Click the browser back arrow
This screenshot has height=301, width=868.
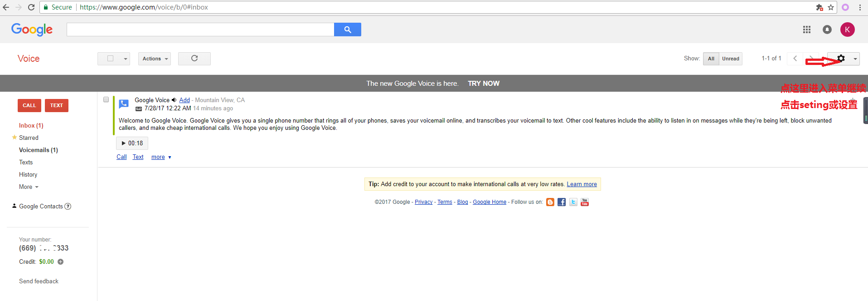[x=6, y=7]
